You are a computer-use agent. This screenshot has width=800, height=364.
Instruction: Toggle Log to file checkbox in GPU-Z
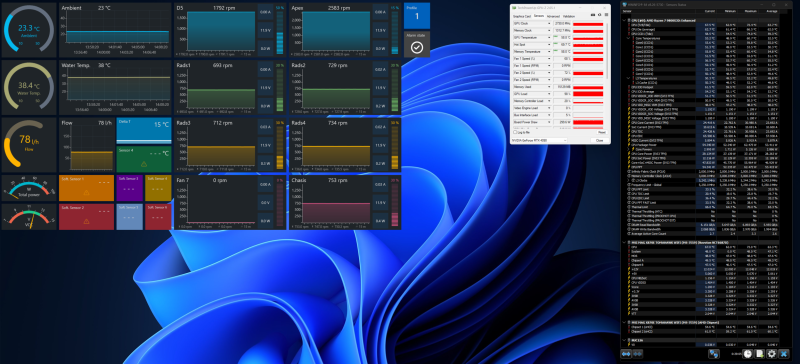[x=515, y=132]
